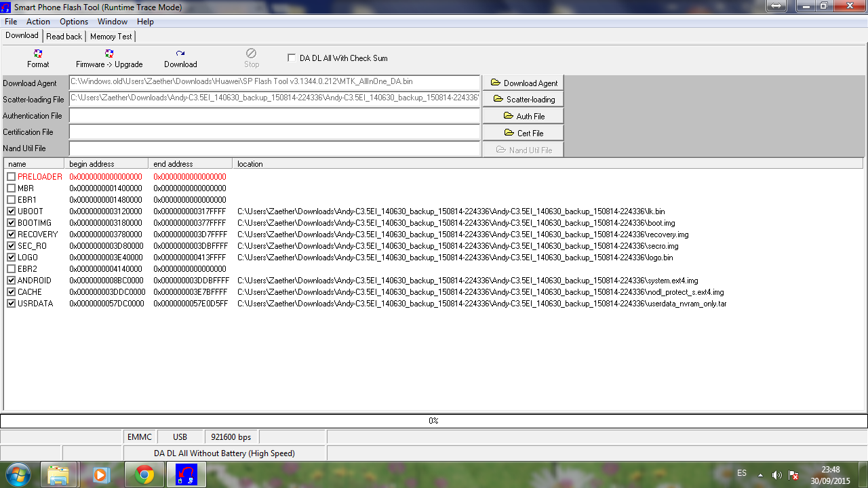The height and width of the screenshot is (488, 868).
Task: Open the Action menu
Action: click(38, 22)
